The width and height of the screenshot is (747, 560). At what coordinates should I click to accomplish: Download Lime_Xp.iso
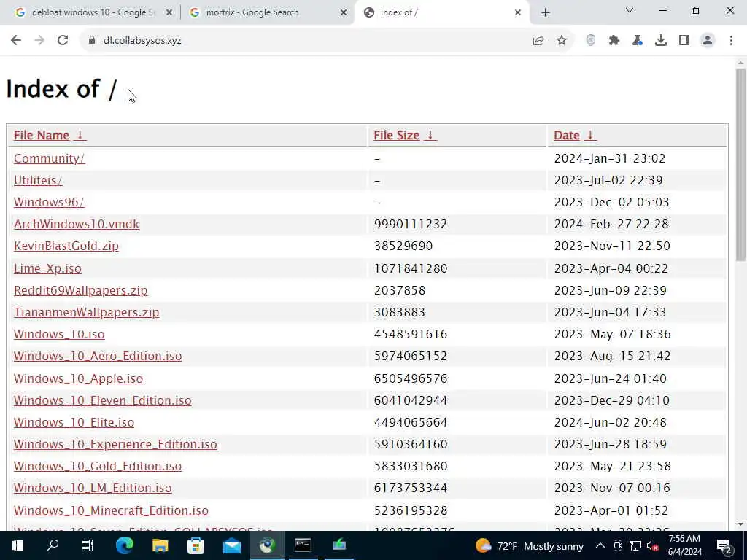tap(47, 268)
